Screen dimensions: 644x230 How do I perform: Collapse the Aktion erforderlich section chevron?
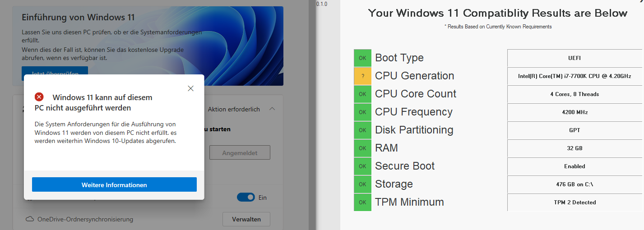click(x=272, y=109)
